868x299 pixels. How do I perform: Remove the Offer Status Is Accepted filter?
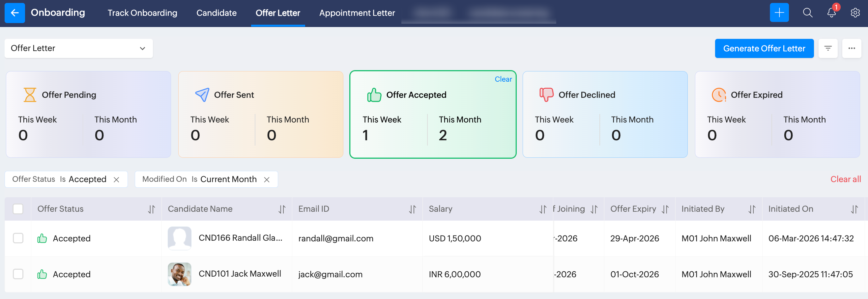pyautogui.click(x=116, y=180)
